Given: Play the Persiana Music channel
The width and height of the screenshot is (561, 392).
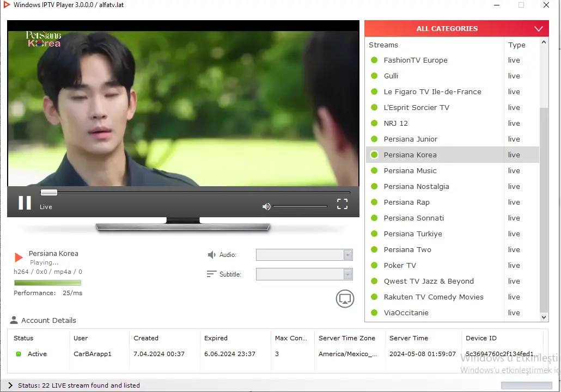Looking at the screenshot, I should [x=452, y=170].
